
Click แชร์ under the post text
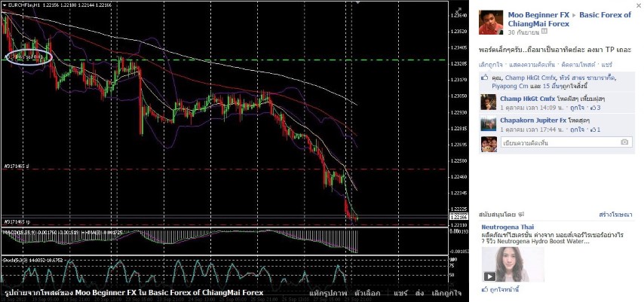tap(606, 65)
